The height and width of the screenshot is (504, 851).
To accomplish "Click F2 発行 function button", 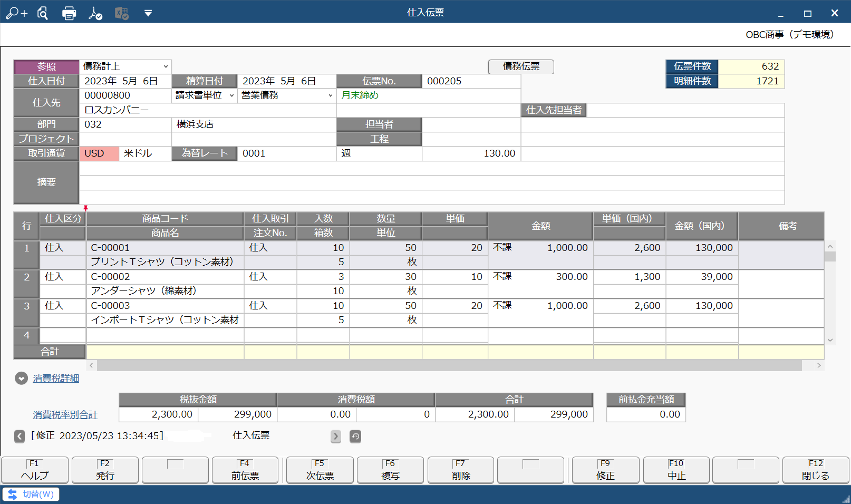I will pyautogui.click(x=105, y=470).
